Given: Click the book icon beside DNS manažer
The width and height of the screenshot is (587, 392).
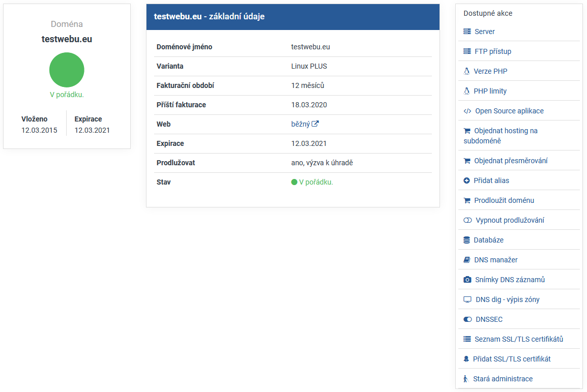Looking at the screenshot, I should tap(467, 260).
